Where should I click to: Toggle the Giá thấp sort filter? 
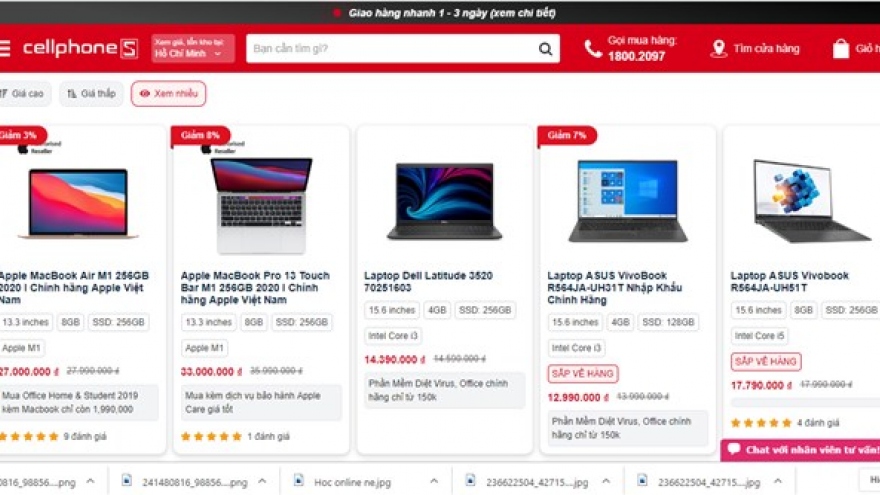tap(91, 94)
